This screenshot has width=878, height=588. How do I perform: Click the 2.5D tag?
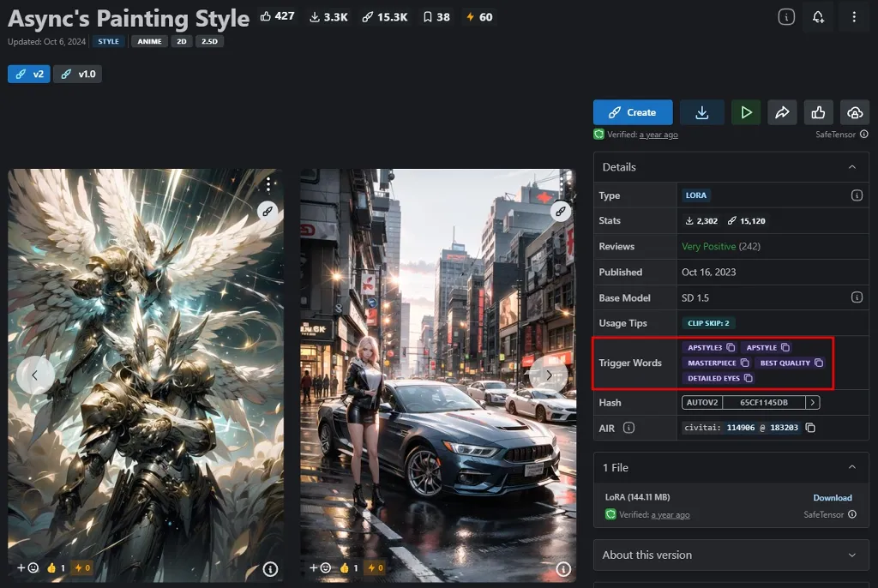(209, 41)
